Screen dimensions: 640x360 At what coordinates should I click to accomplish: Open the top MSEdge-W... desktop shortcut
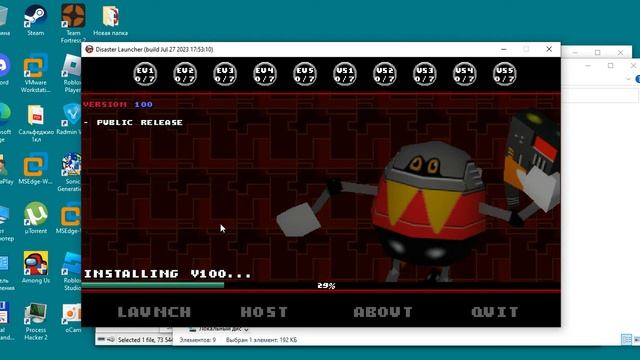pyautogui.click(x=35, y=169)
